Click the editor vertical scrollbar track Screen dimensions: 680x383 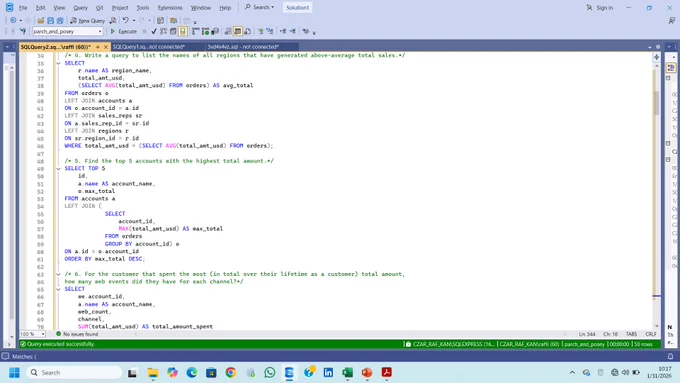[x=657, y=195]
